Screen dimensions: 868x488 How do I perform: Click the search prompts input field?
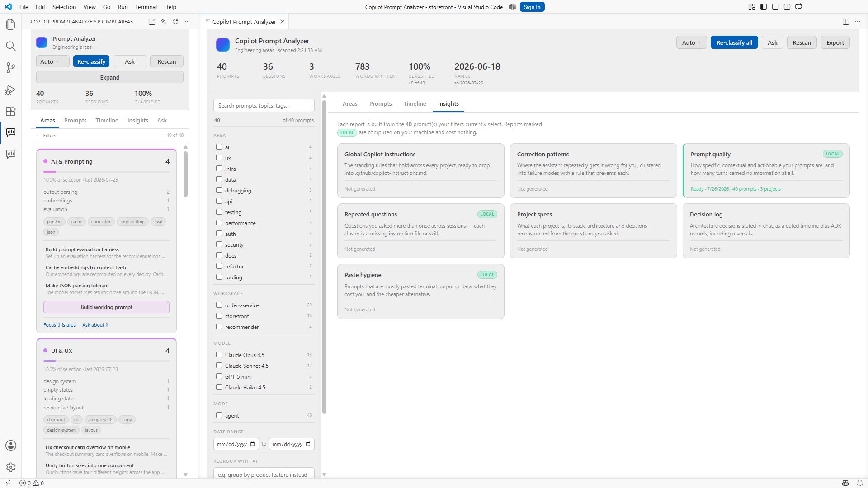[264, 105]
